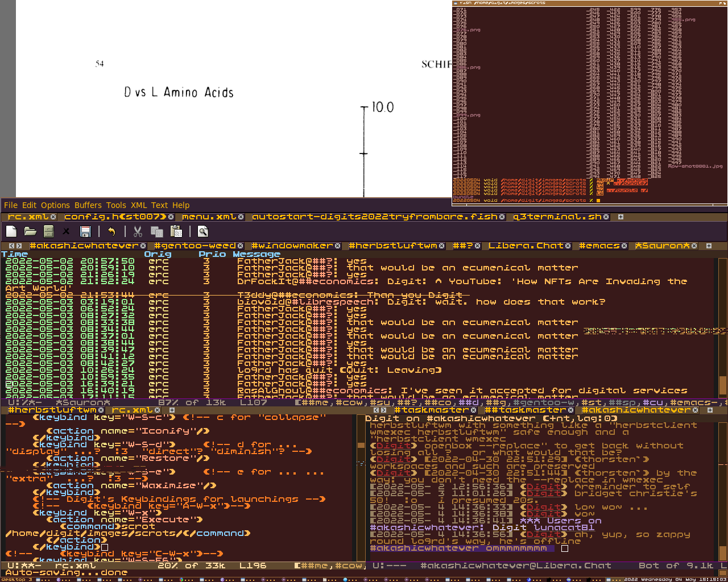The image size is (728, 582).
Task: Click the date and clock in the bottom panel
Action: 675,580
